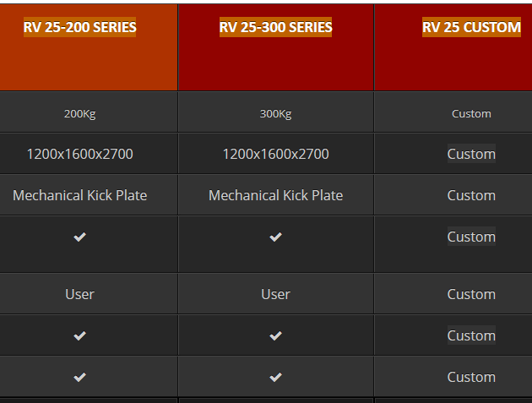This screenshot has height=403, width=532.
Task: Click the top checkmark in the RV 25-300 column
Action: (x=275, y=237)
